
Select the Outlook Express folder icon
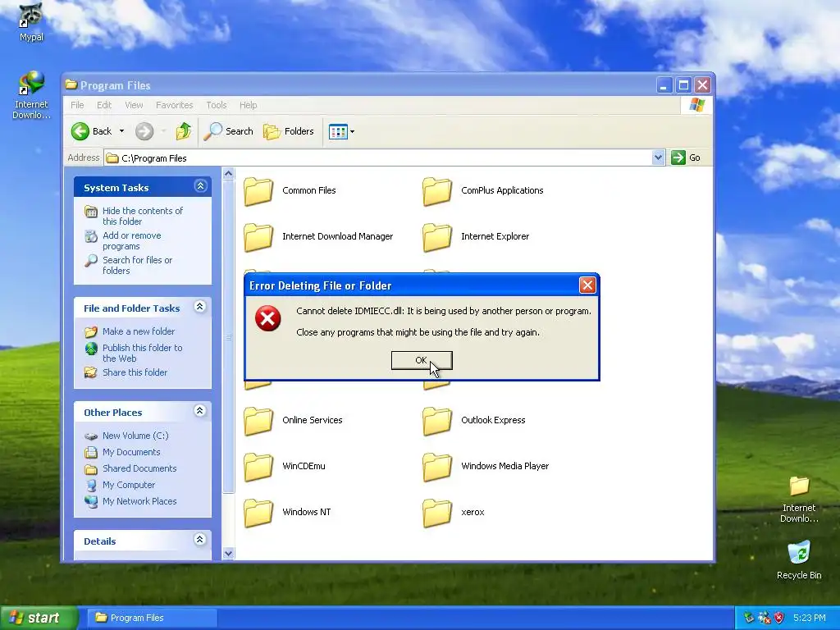coord(437,421)
